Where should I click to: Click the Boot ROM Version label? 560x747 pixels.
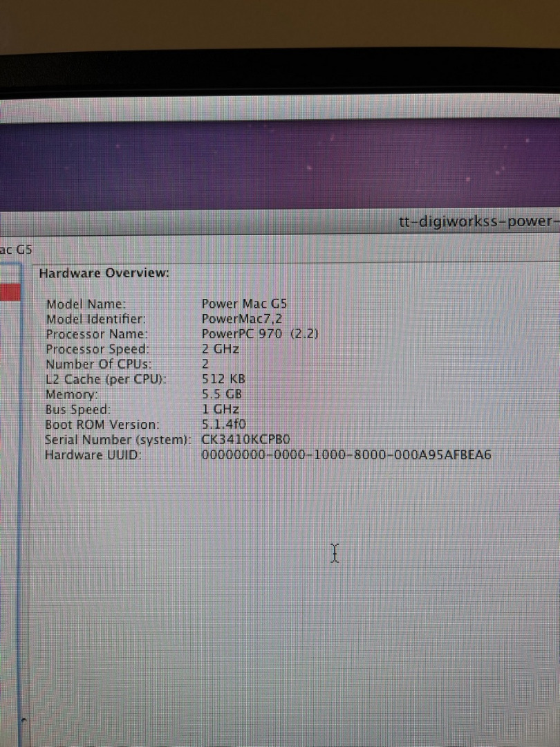pyautogui.click(x=102, y=425)
